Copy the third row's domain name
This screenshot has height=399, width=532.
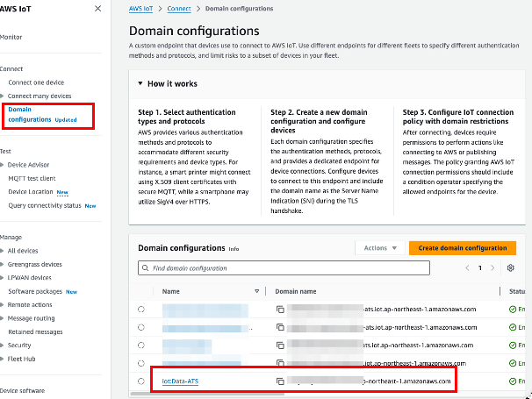pyautogui.click(x=280, y=346)
